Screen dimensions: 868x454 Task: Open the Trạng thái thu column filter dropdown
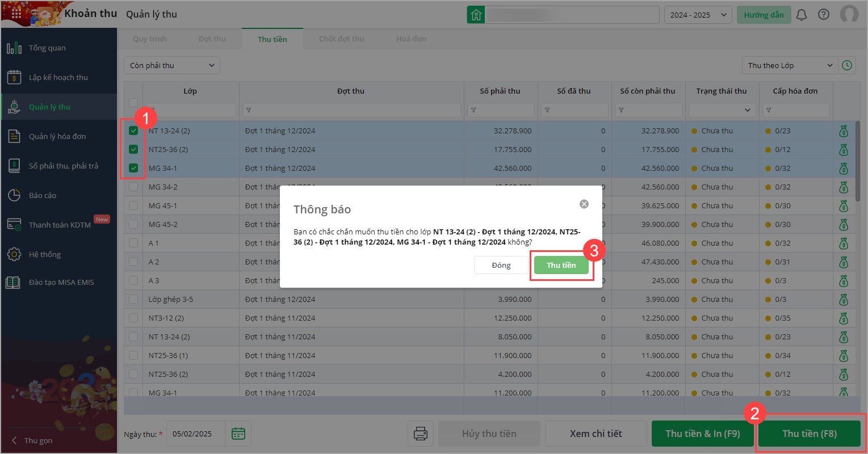tap(722, 110)
